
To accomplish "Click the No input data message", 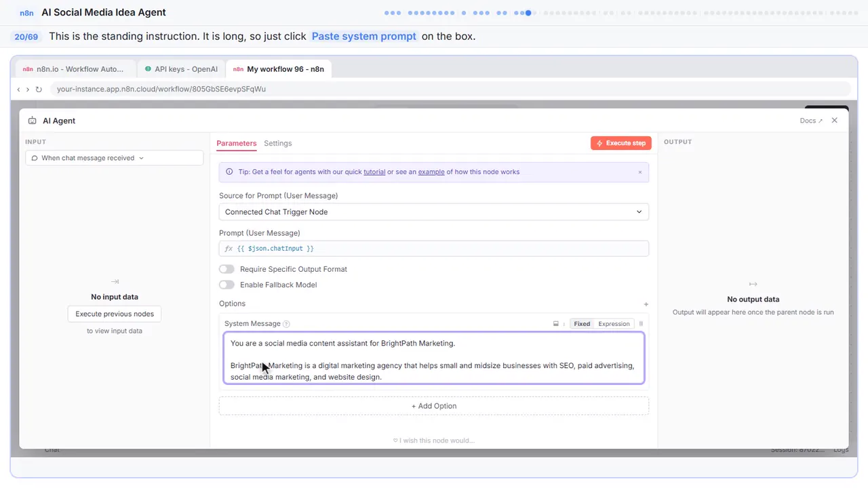I will coord(115,297).
